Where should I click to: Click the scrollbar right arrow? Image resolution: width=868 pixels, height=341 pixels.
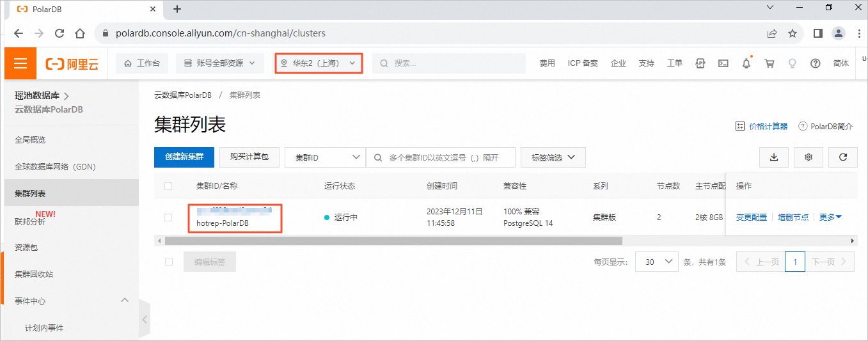pyautogui.click(x=853, y=241)
